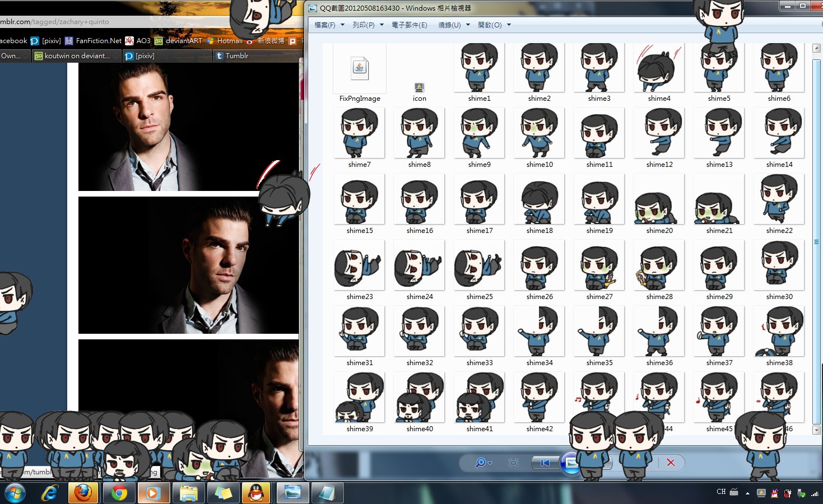This screenshot has height=504, width=823.
Task: Delete the current photo with the red X
Action: tap(671, 463)
